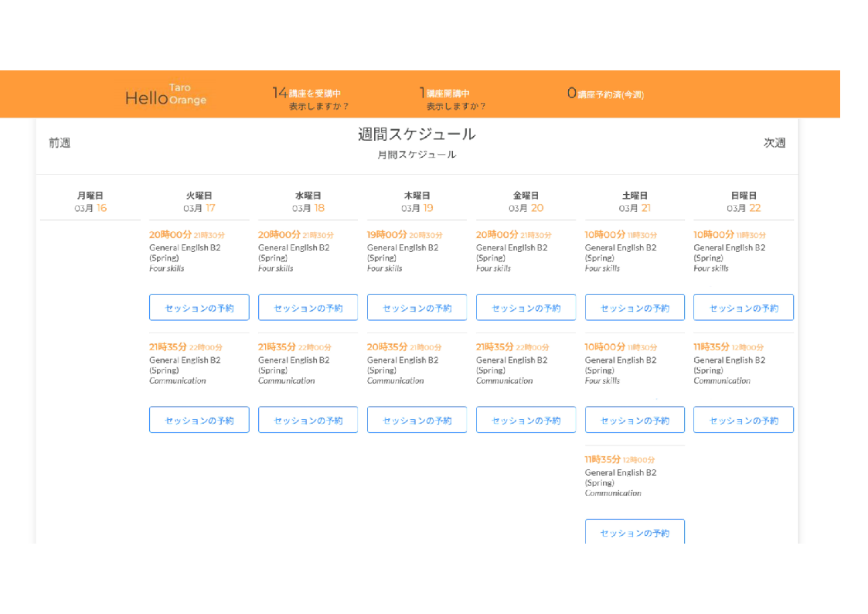This screenshot has width=868, height=614.
Task: Show the 1 course being taught
Action: [456, 106]
